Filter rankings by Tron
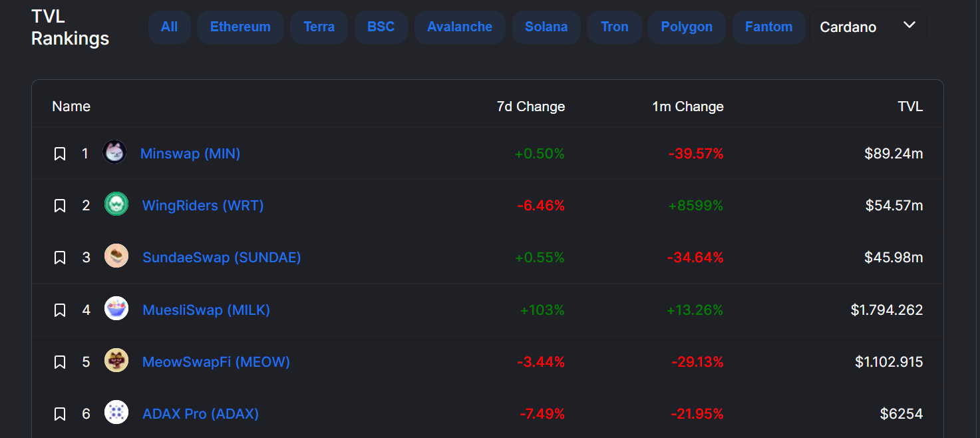Viewport: 980px width, 438px height. (x=614, y=27)
